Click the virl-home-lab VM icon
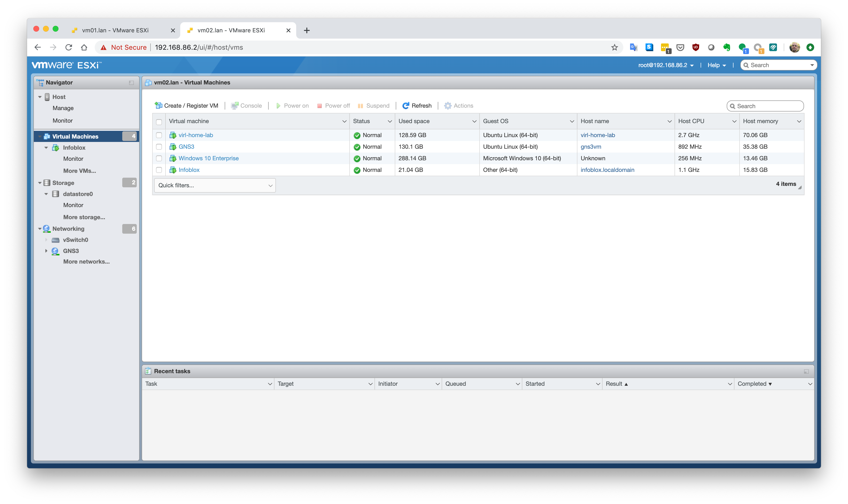This screenshot has width=848, height=504. (x=173, y=135)
